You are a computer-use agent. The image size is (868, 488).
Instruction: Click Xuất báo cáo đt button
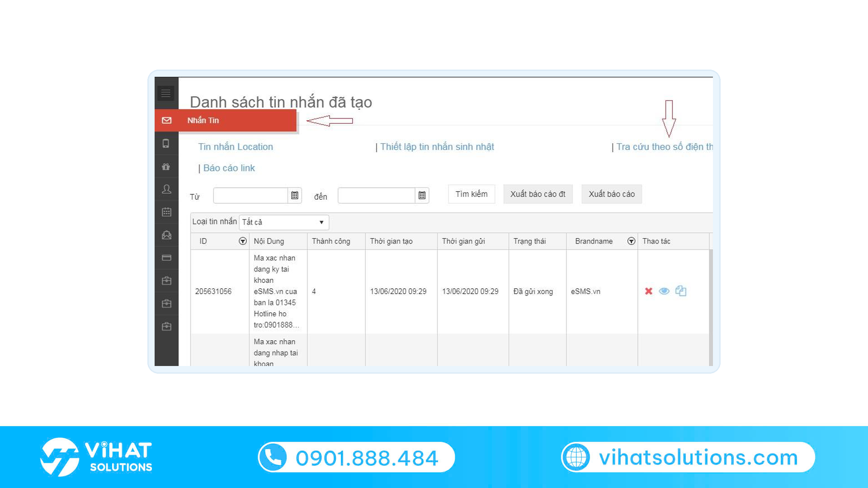click(538, 194)
